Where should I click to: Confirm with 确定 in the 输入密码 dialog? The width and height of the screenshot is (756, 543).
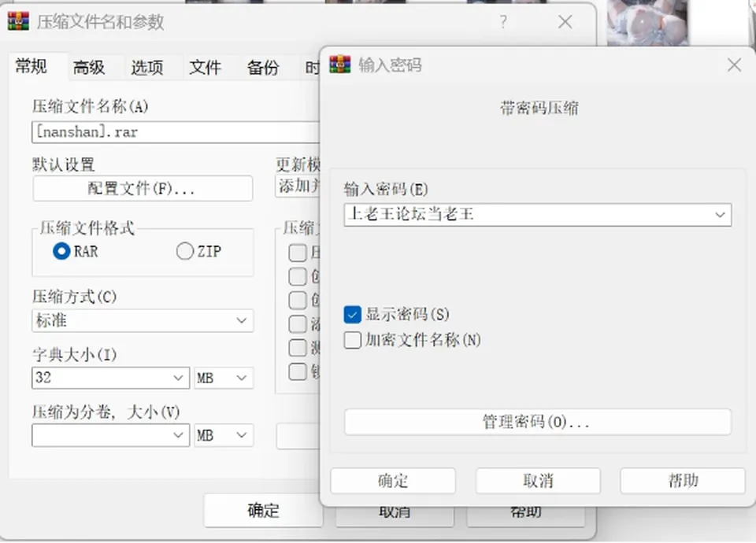pyautogui.click(x=393, y=480)
